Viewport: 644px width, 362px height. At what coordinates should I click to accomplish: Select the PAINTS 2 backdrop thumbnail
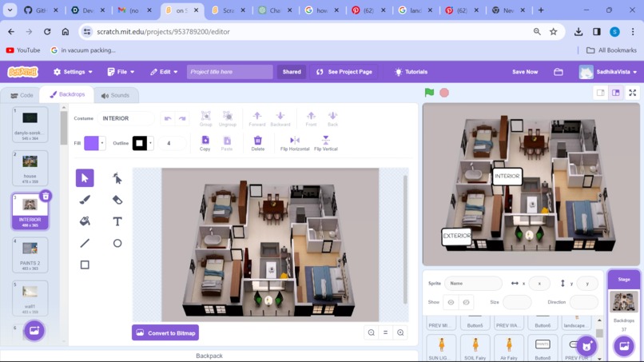30,255
